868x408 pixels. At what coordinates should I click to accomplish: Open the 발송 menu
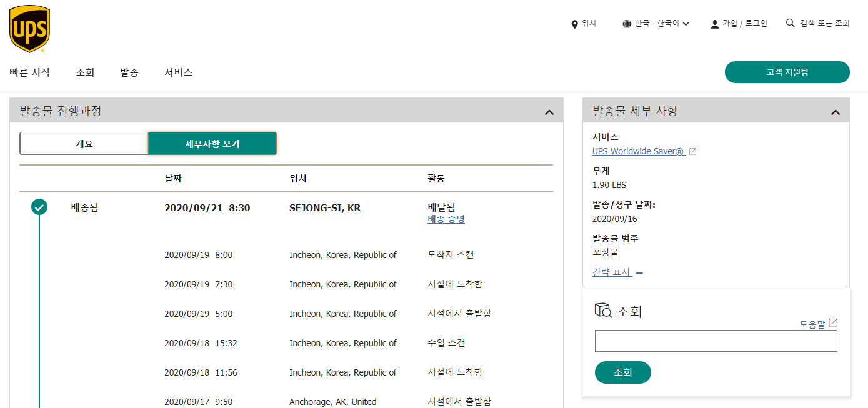point(129,72)
